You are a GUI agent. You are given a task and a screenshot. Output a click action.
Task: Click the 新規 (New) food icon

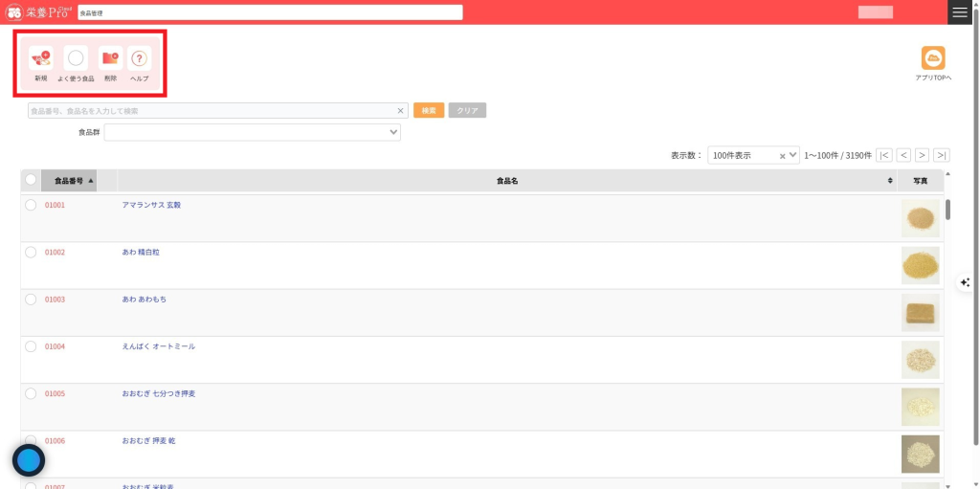(x=40, y=59)
